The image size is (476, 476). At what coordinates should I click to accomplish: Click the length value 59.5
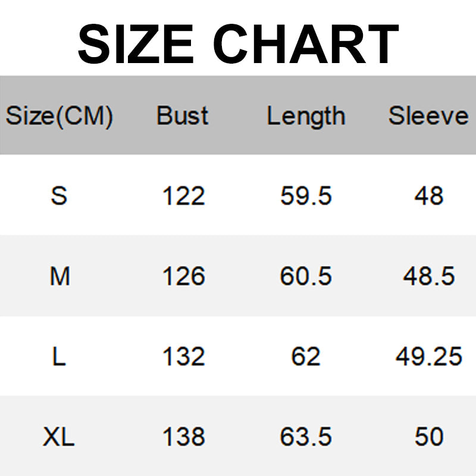tap(306, 196)
